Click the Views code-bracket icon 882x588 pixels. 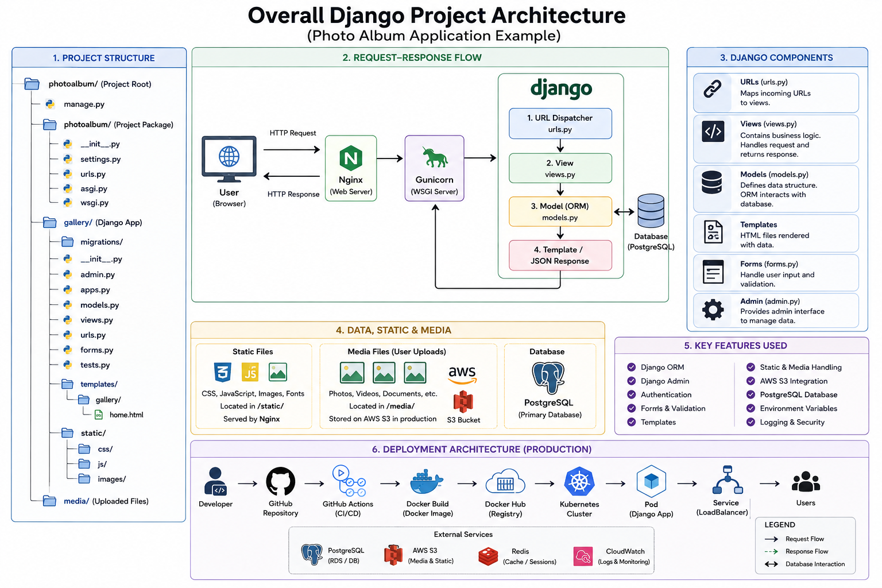(713, 131)
